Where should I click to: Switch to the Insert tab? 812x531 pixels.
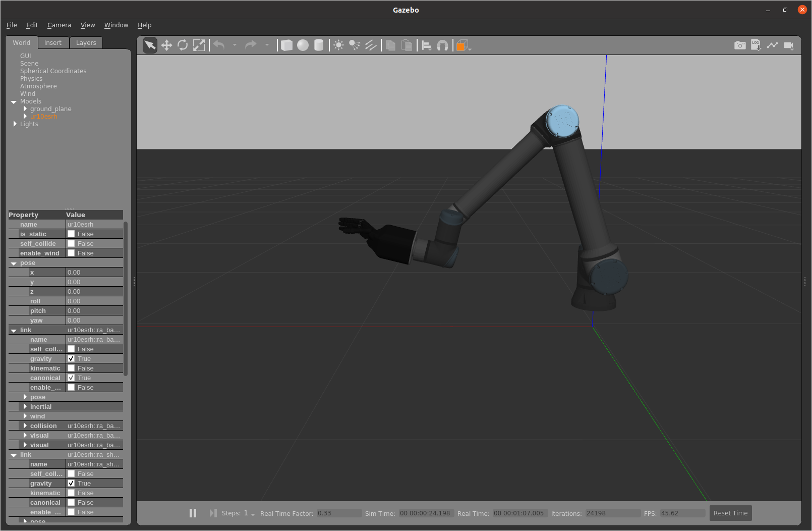53,43
